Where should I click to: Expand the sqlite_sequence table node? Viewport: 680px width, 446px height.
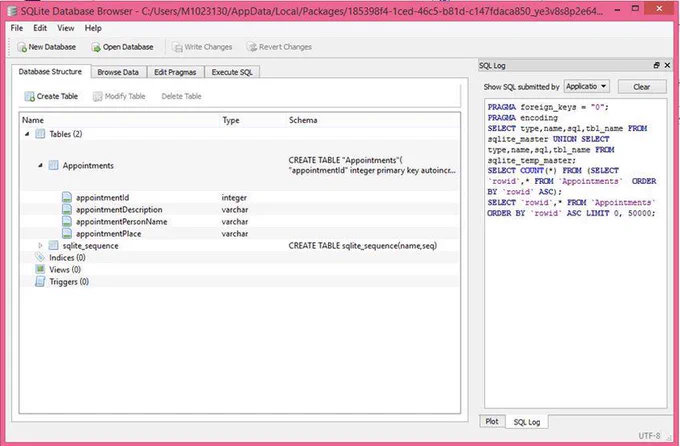pyautogui.click(x=40, y=246)
